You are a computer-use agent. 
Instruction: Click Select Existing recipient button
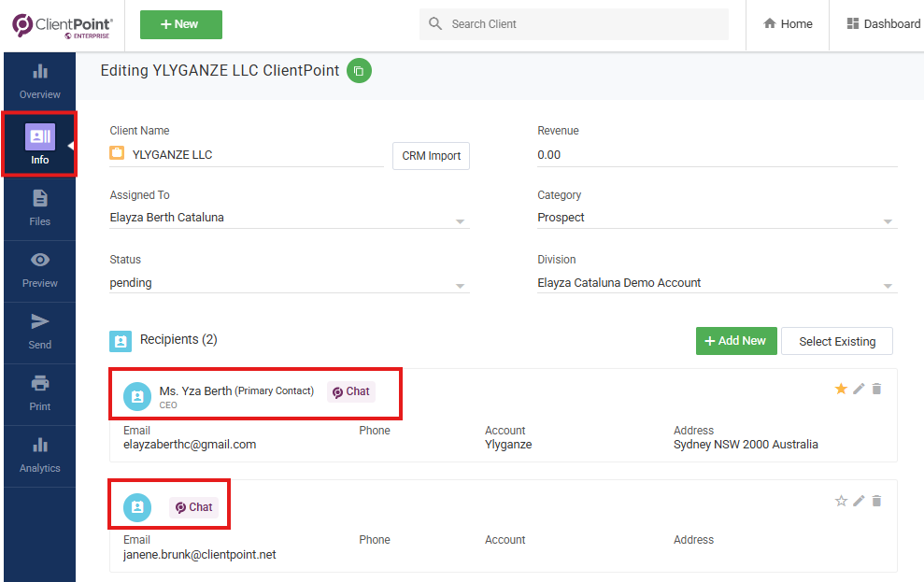tap(837, 341)
